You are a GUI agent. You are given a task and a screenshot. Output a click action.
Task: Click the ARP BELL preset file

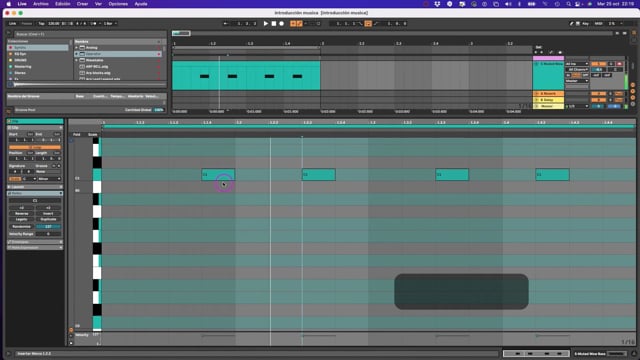pyautogui.click(x=97, y=67)
